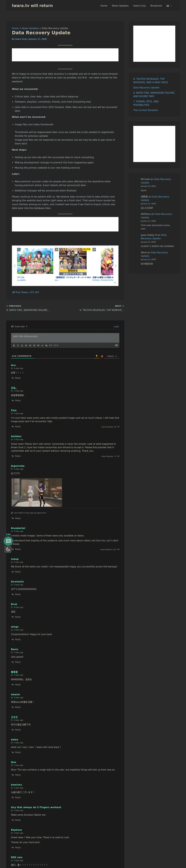Expand View Replies (5) under Fjan's comment
The width and height of the screenshot is (186, 868).
(x=110, y=427)
